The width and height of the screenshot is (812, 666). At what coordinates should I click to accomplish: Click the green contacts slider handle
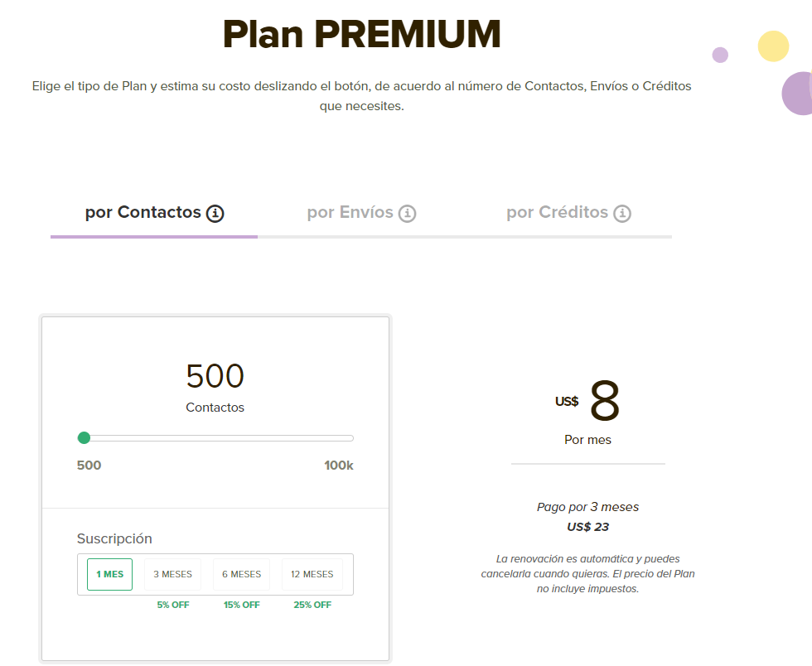[x=84, y=437]
